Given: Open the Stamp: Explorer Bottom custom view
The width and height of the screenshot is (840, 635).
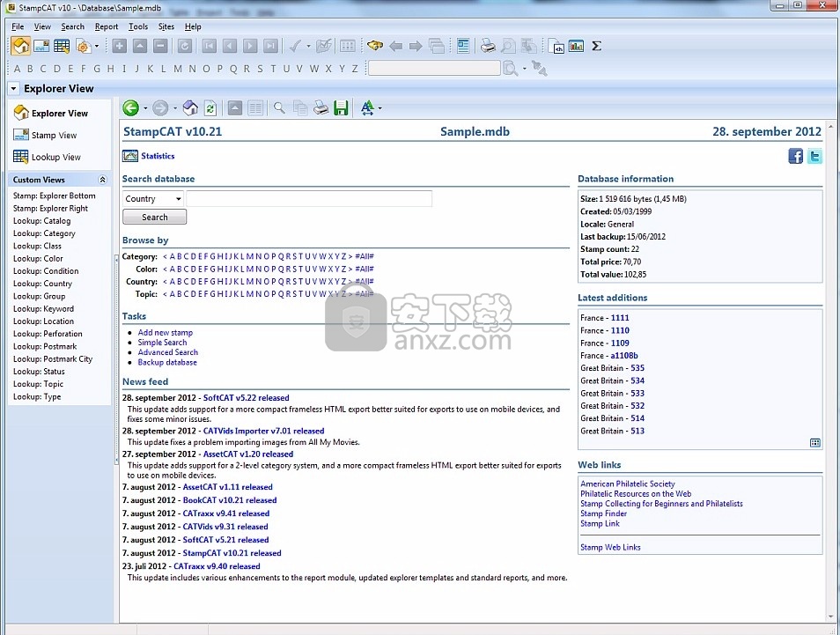Looking at the screenshot, I should 54,196.
